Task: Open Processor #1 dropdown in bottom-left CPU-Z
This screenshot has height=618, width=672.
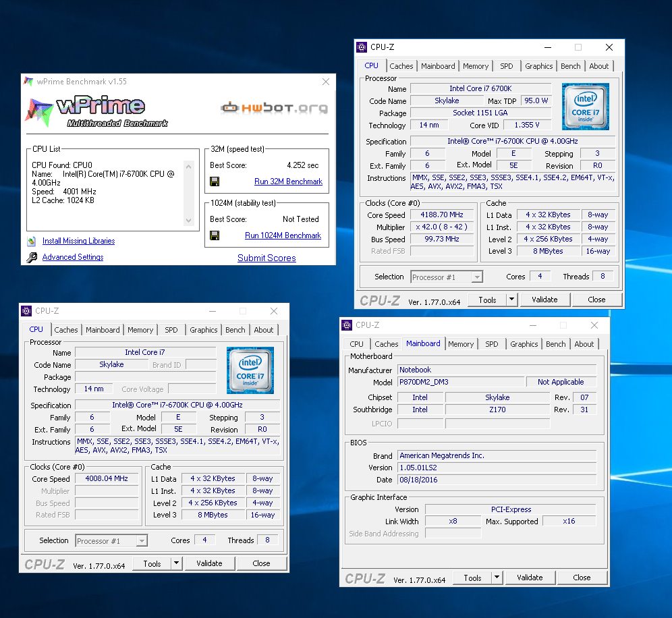Action: [142, 541]
